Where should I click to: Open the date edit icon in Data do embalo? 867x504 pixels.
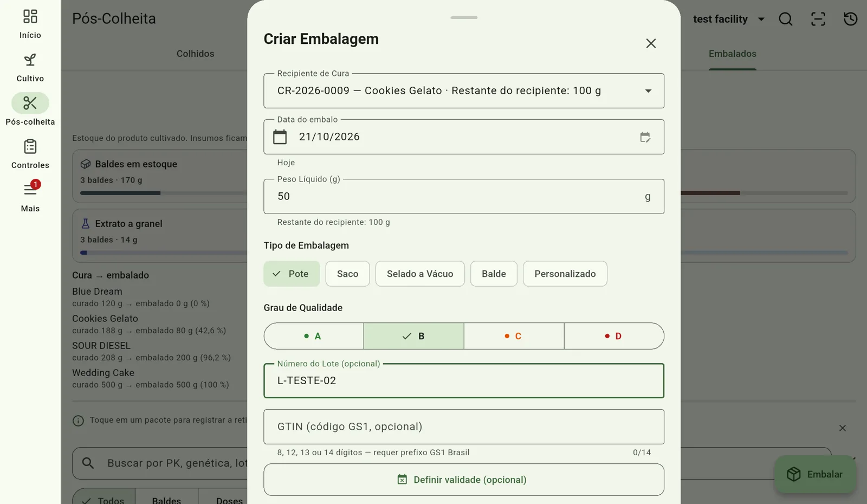pos(645,137)
